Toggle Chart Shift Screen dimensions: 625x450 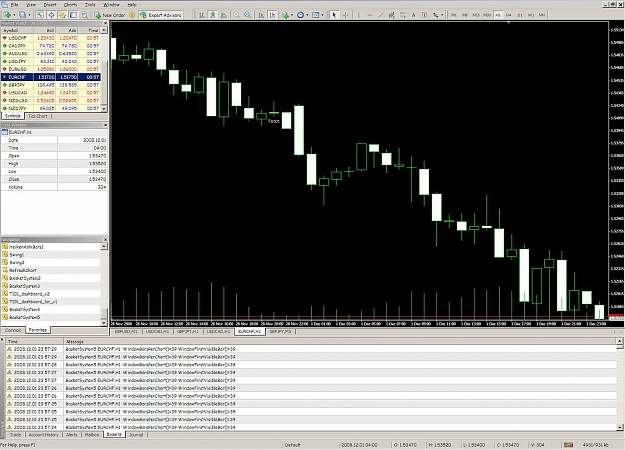[272, 15]
